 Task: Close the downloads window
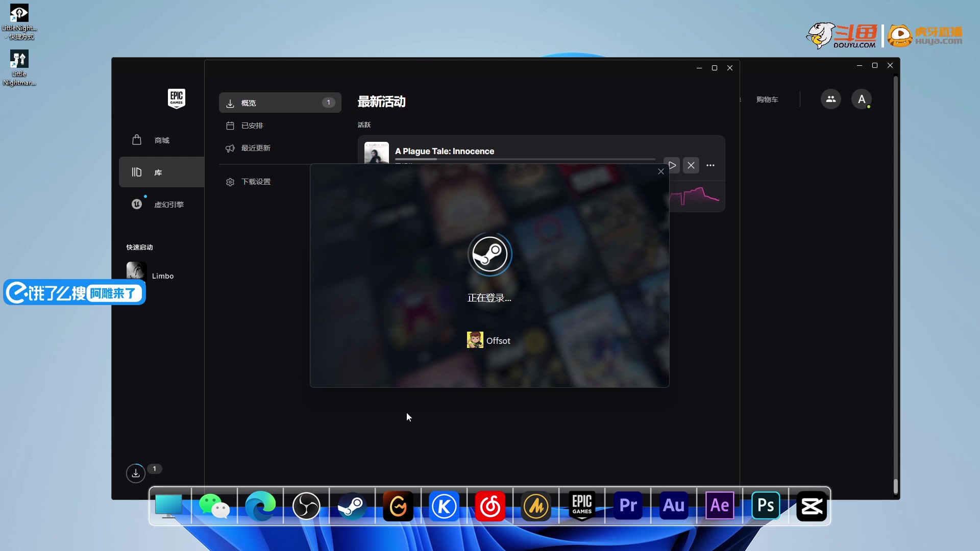point(730,68)
